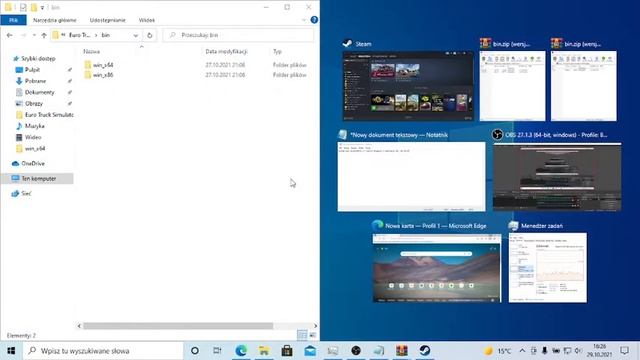Open Wideo in navigation pane
This screenshot has width=640, height=360.
tap(33, 137)
